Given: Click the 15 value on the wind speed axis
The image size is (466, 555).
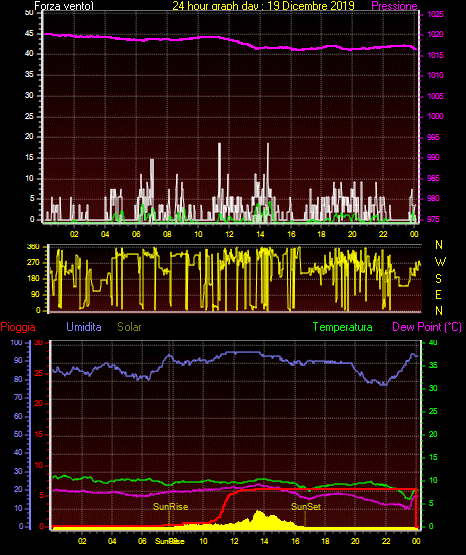Looking at the screenshot, I should pyautogui.click(x=29, y=158).
